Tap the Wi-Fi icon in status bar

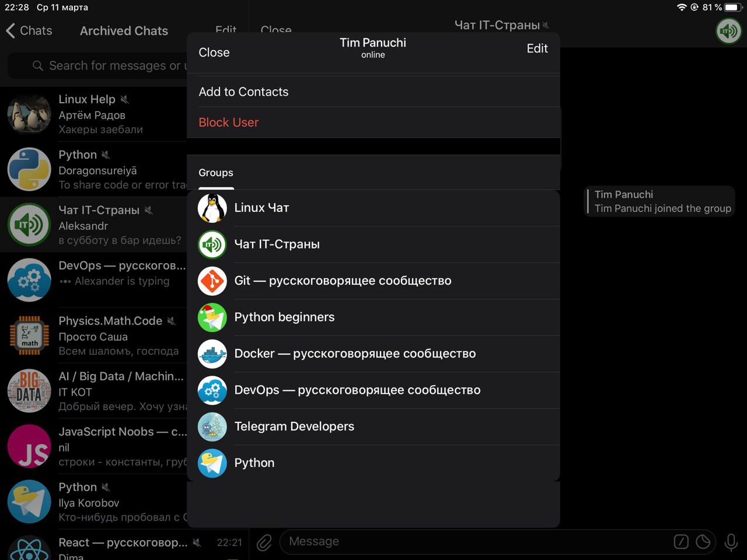click(682, 8)
